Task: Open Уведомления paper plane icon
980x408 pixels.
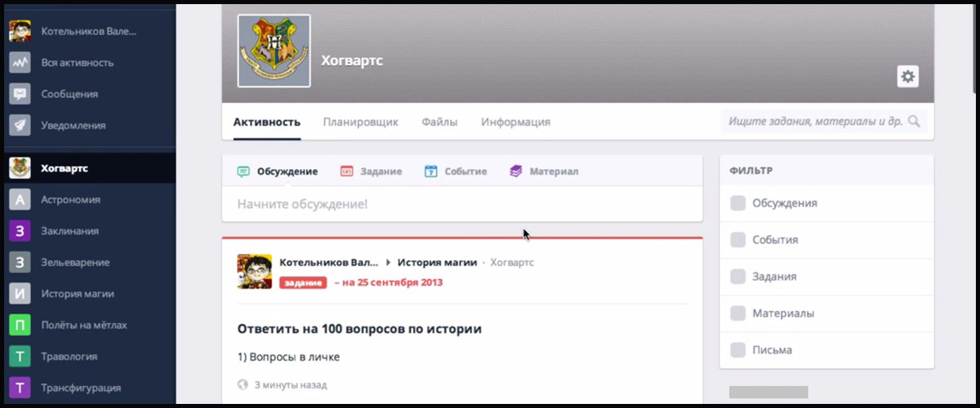Action: pos(20,125)
